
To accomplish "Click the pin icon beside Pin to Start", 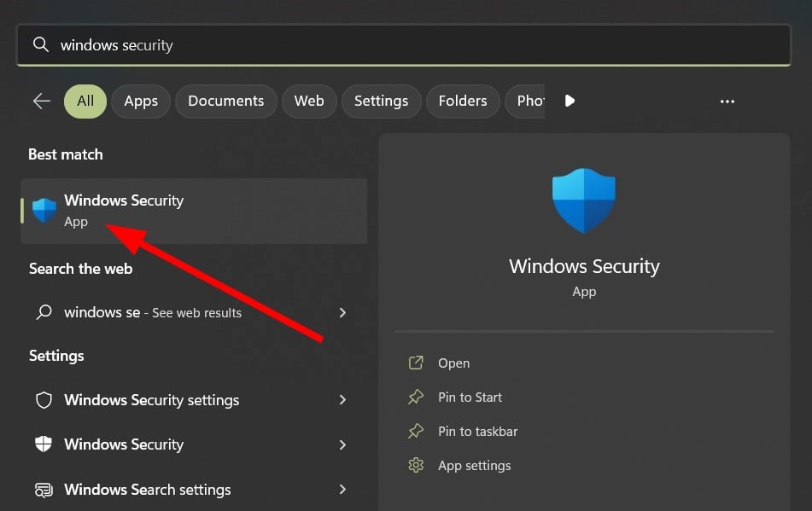I will (x=416, y=397).
